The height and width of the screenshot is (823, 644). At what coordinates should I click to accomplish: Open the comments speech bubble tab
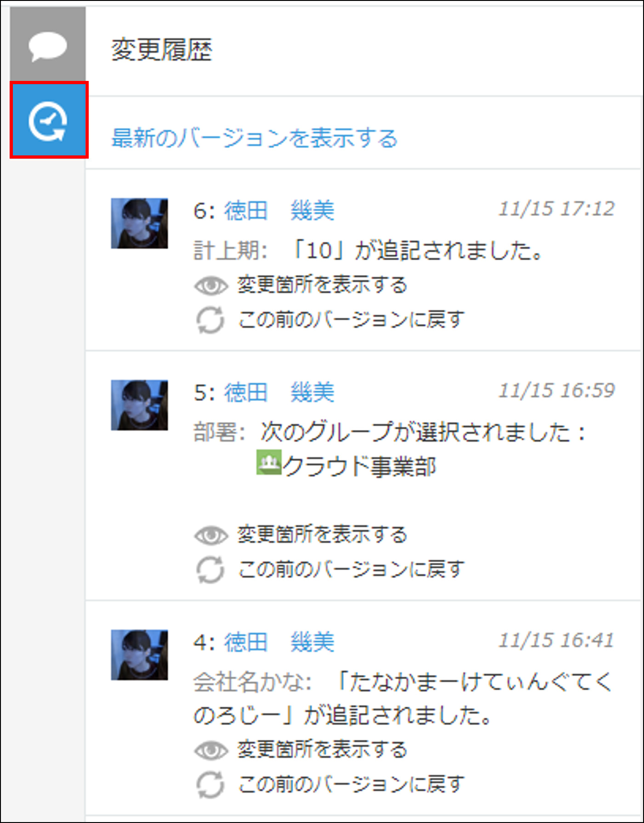pos(48,44)
